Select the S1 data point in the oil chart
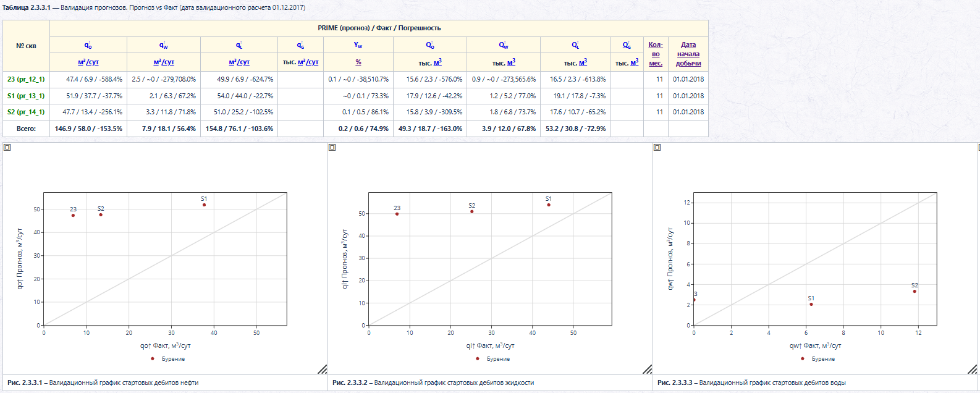This screenshot has height=393, width=980. (204, 205)
